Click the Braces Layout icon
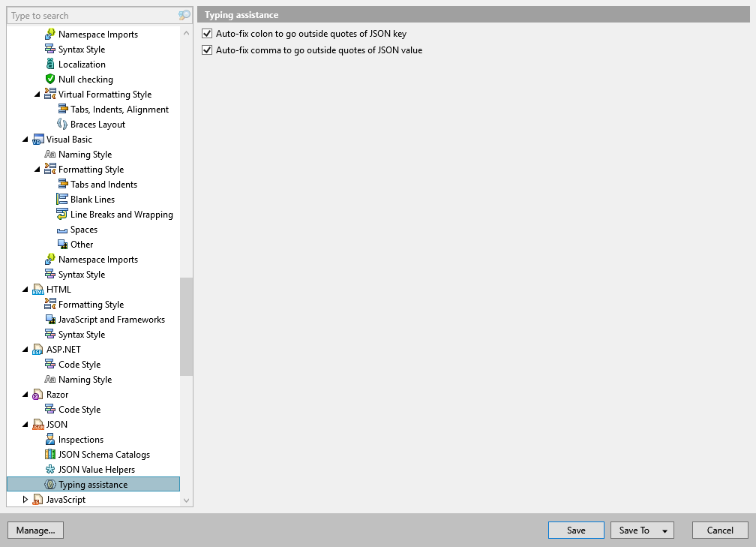The width and height of the screenshot is (756, 547). 61,124
